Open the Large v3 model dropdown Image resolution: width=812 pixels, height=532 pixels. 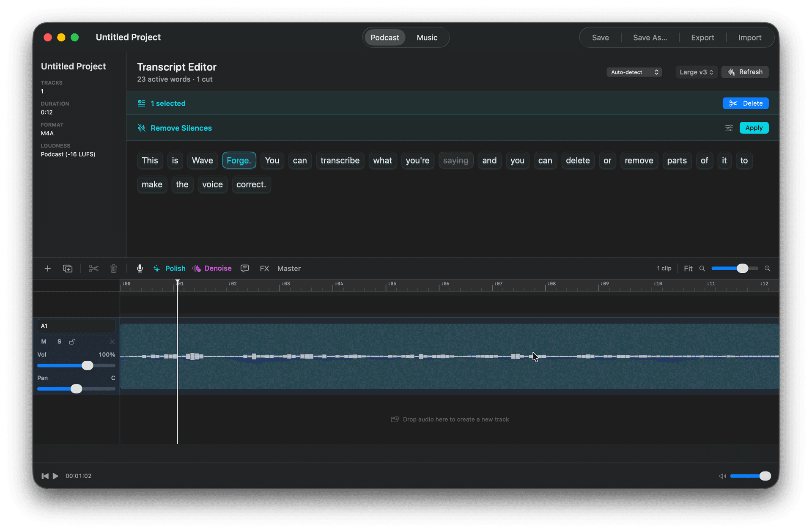pos(696,72)
